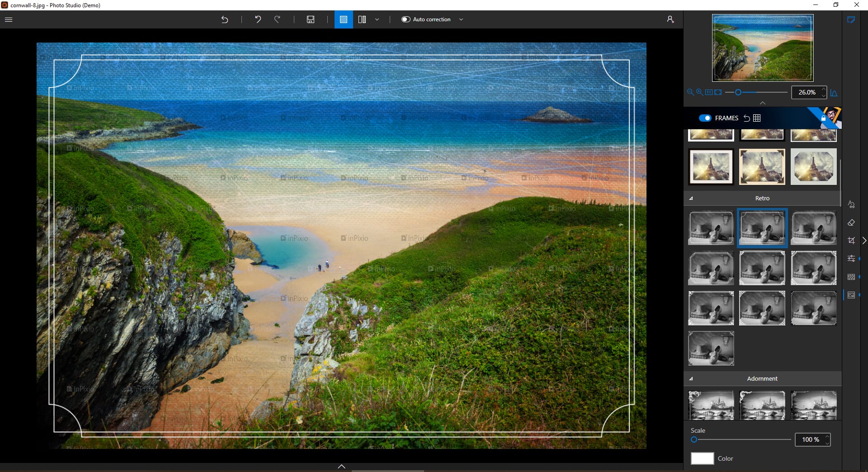Viewport: 868px width, 472px height.
Task: Select the first Retro frame in second row
Action: click(x=711, y=268)
